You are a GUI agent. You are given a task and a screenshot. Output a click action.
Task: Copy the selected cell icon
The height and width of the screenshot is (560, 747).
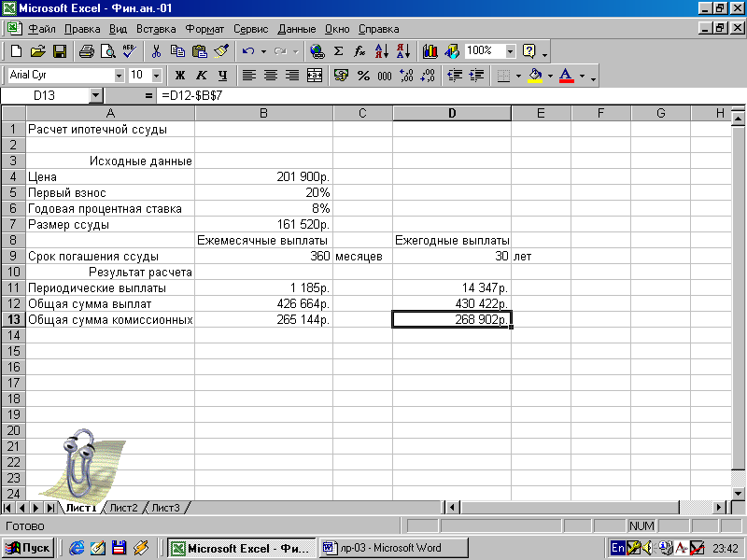[x=177, y=51]
